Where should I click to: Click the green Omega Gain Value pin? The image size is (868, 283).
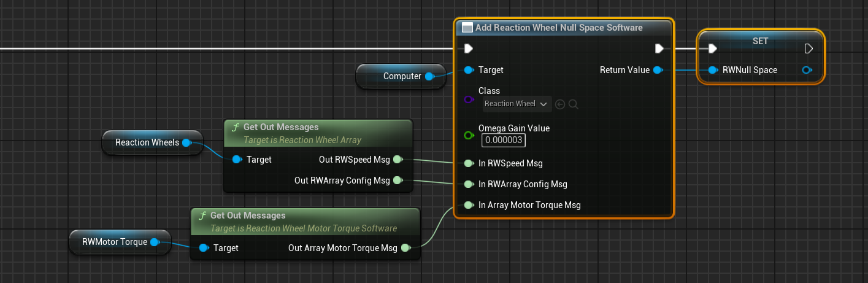(x=469, y=135)
